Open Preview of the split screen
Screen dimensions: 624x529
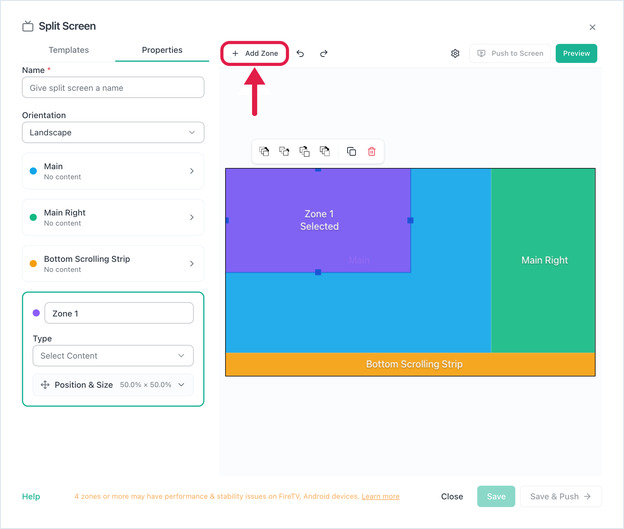pyautogui.click(x=576, y=53)
